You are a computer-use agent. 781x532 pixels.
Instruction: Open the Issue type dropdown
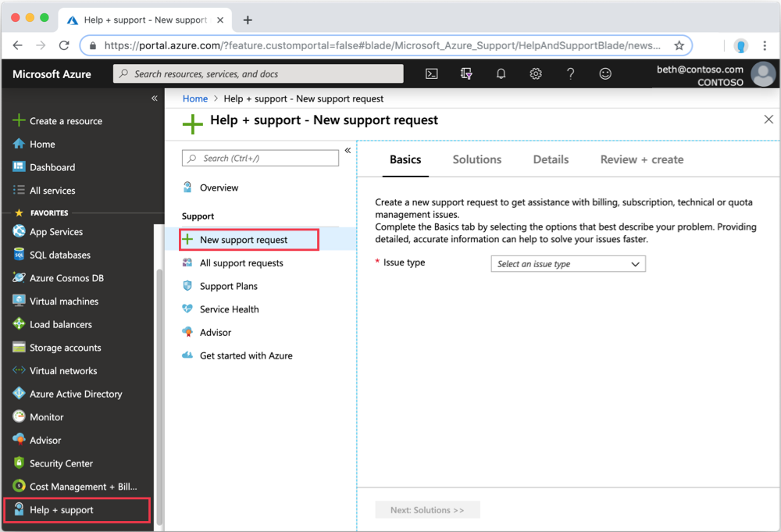click(568, 264)
